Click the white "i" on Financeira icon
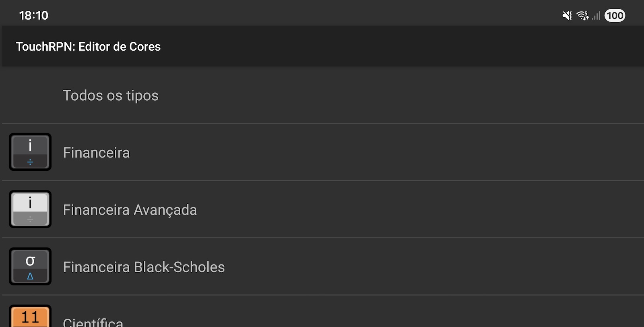Viewport: 644px width, 327px height. tap(30, 145)
